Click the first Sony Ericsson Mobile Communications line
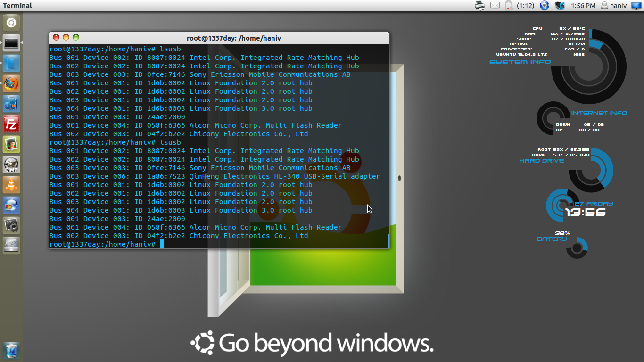Screen dimensions: 644x362 click(200, 74)
